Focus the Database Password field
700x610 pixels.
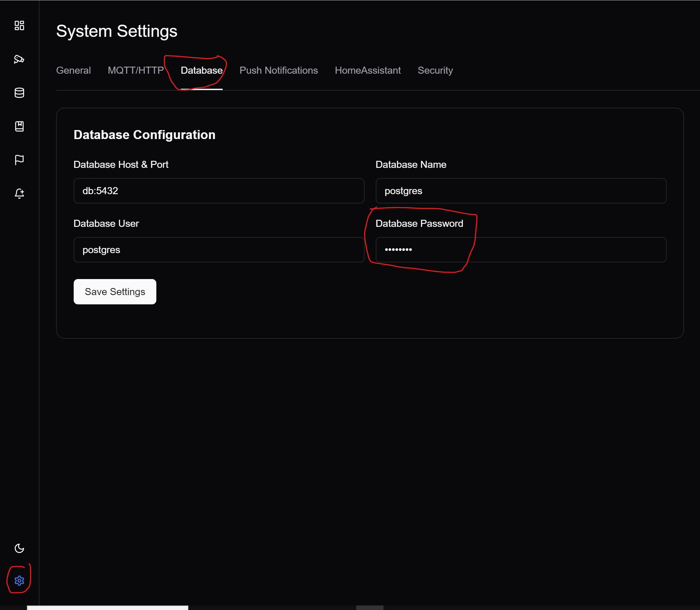[521, 250]
